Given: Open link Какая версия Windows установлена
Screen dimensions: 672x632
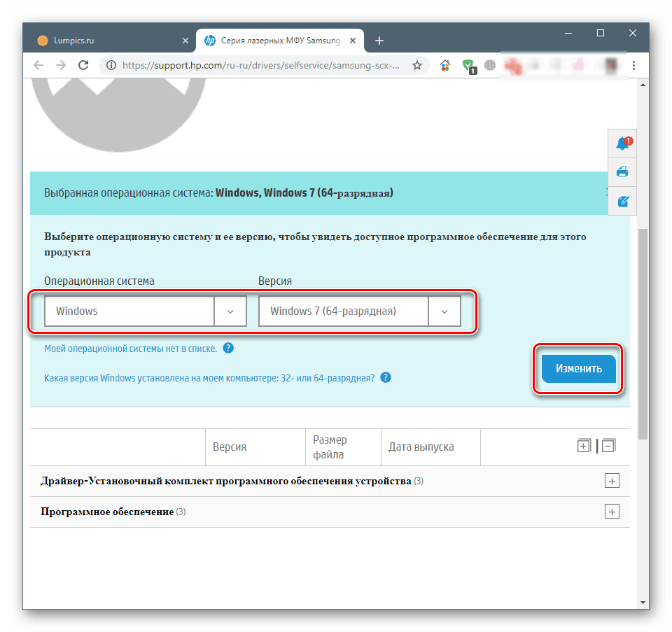Looking at the screenshot, I should [x=209, y=378].
